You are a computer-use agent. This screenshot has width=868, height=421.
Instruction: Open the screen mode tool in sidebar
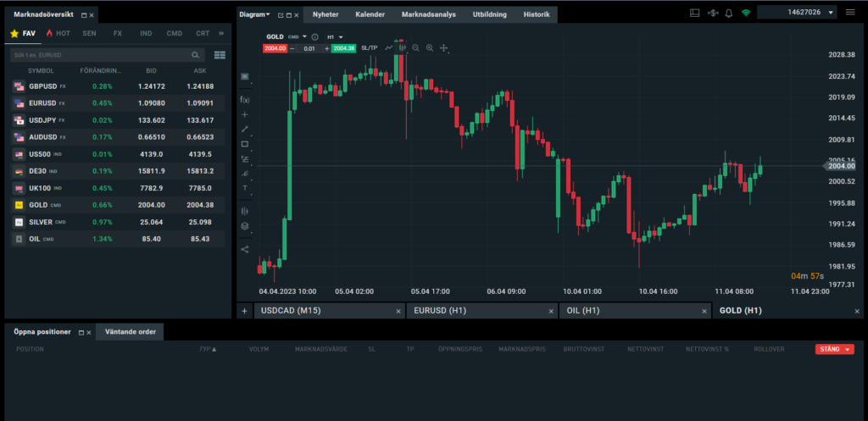click(x=245, y=76)
